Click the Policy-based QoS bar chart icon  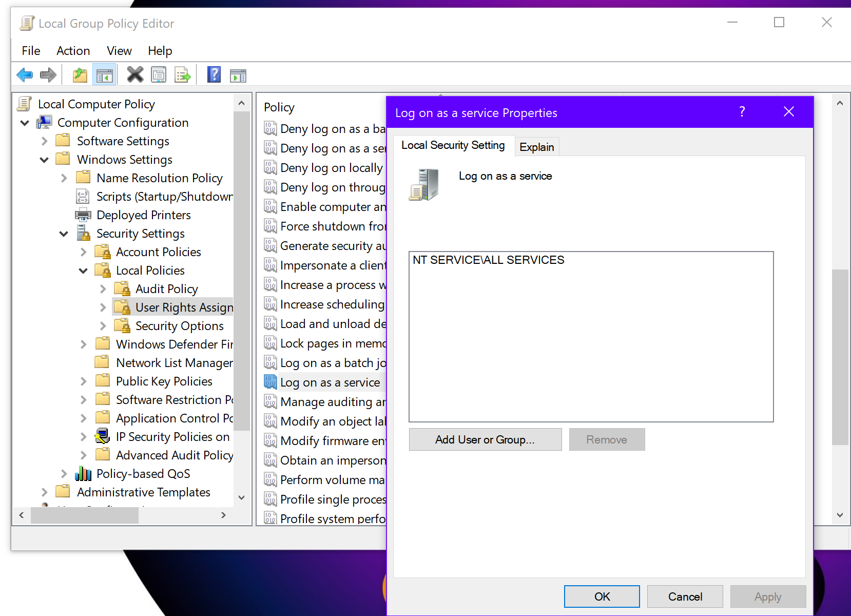(x=83, y=473)
